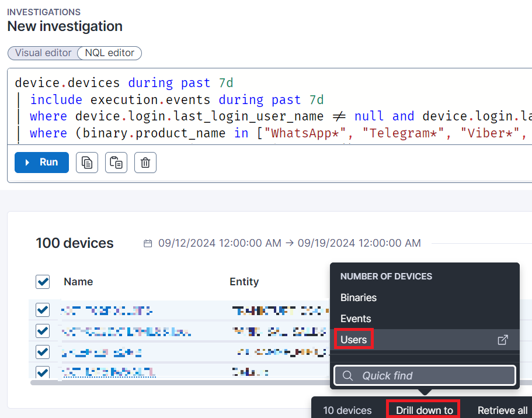Click the external link icon beside Users
Screen dimensions: 532x418
[x=502, y=340]
